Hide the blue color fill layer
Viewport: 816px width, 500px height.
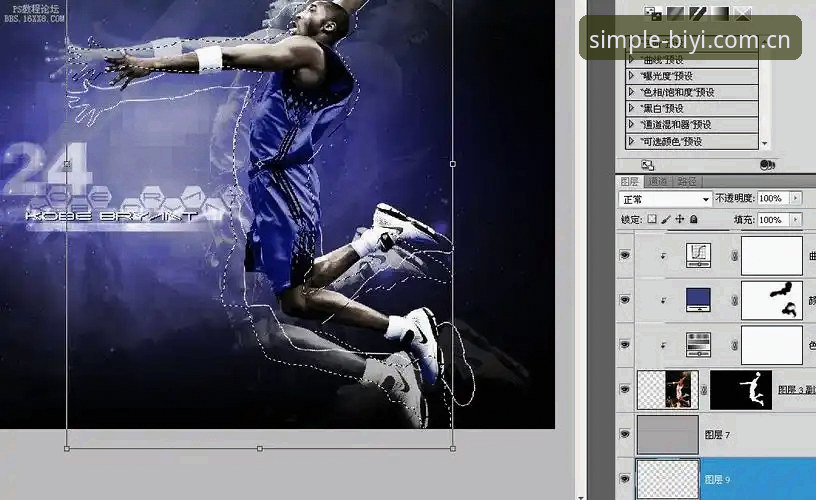coord(624,300)
